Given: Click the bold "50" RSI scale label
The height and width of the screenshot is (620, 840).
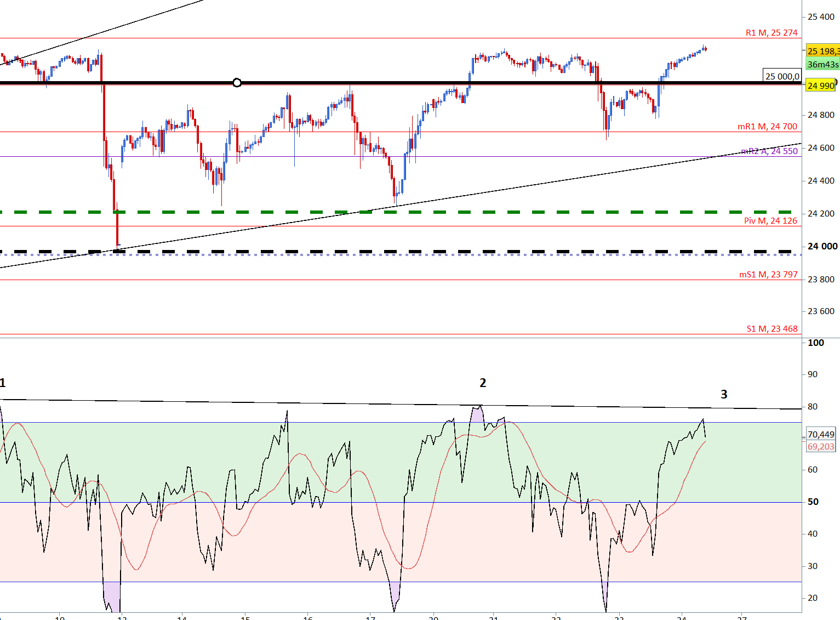Looking at the screenshot, I should coord(813,502).
